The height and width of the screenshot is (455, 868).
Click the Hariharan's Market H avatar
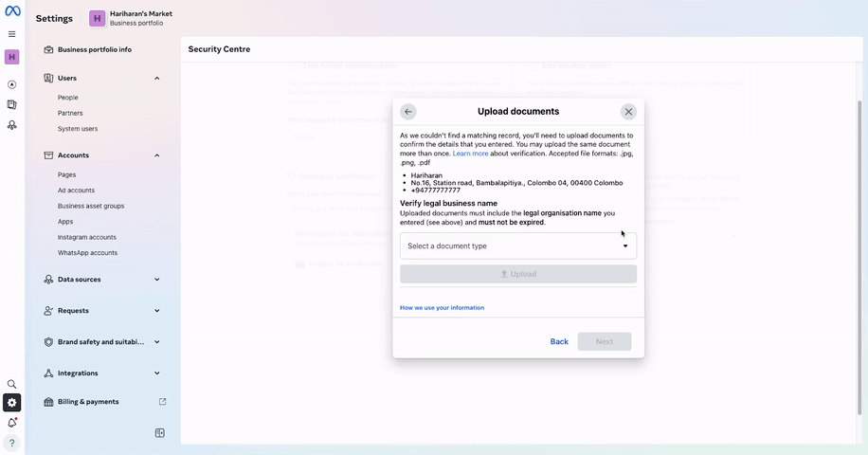point(97,18)
